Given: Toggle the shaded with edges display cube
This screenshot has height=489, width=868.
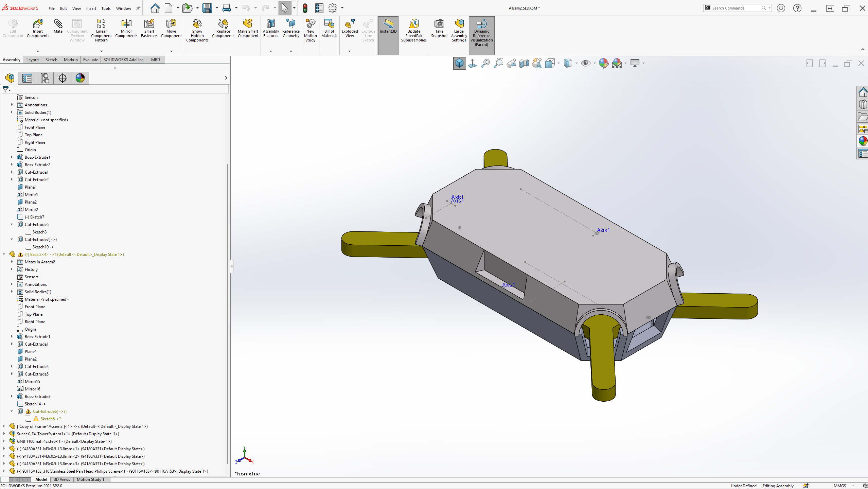Looking at the screenshot, I should pos(459,63).
